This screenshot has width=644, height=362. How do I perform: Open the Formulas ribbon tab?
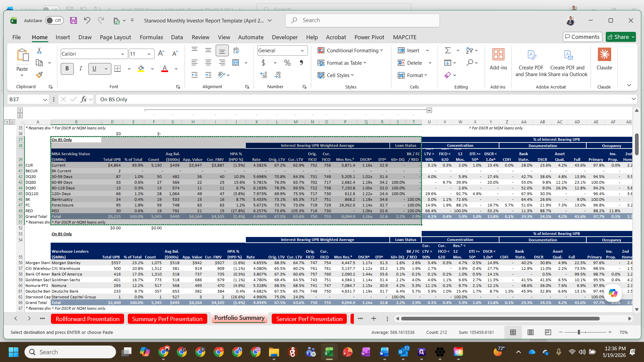pyautogui.click(x=151, y=37)
